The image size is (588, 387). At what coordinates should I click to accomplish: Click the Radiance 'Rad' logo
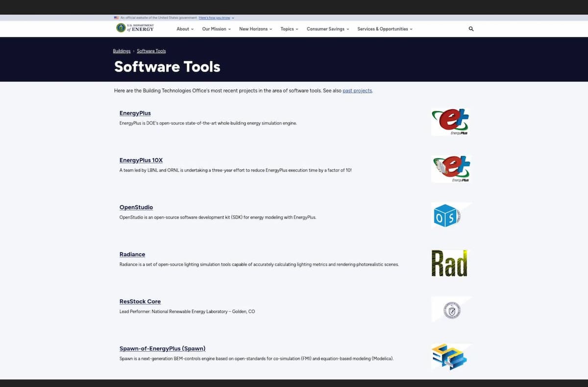[449, 263]
